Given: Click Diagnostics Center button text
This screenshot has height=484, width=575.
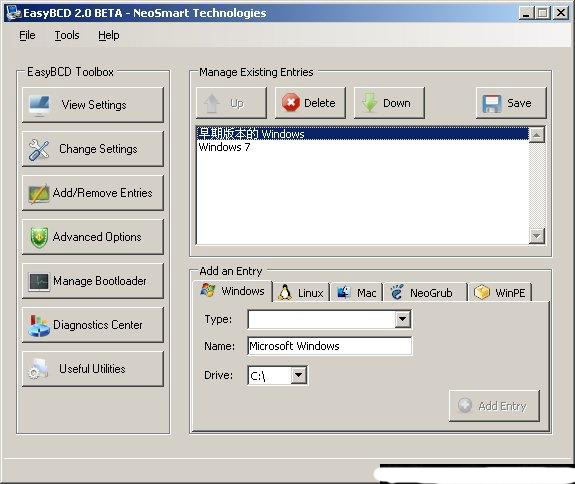Looking at the screenshot, I should [x=98, y=325].
